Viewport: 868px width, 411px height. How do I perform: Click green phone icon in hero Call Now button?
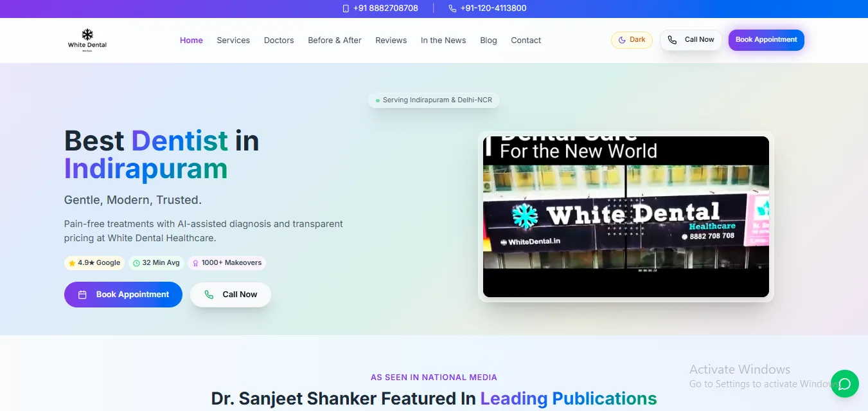pos(209,295)
